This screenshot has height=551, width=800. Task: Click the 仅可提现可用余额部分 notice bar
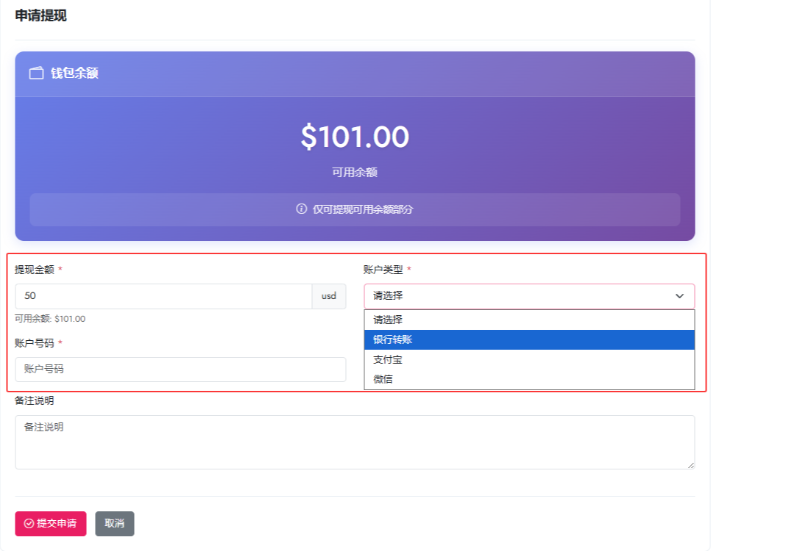[355, 209]
